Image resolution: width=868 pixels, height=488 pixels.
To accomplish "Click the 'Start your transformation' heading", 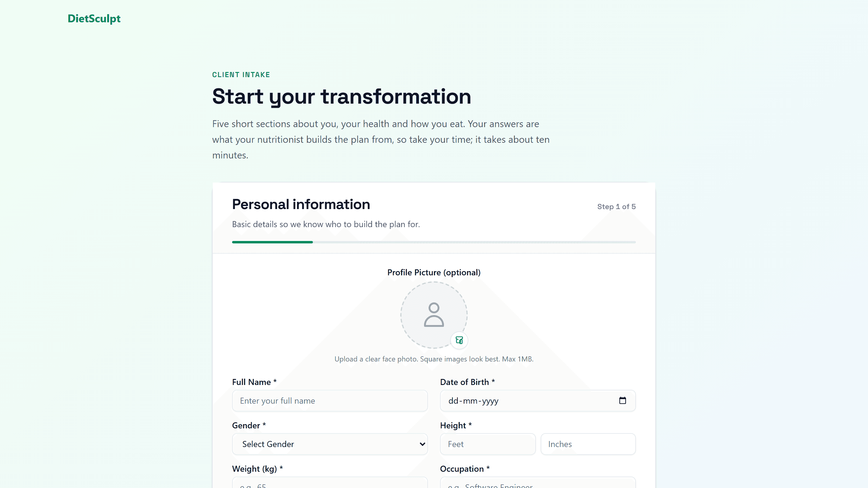I will 341,97.
